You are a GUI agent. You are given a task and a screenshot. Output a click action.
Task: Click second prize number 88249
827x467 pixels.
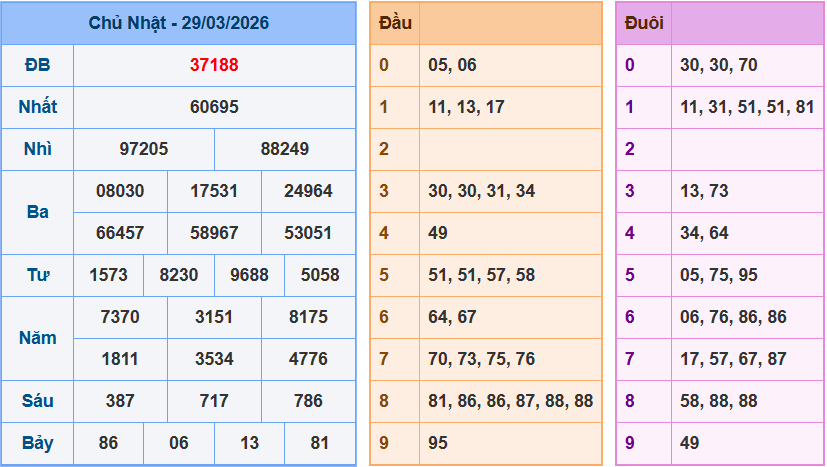pyautogui.click(x=285, y=149)
